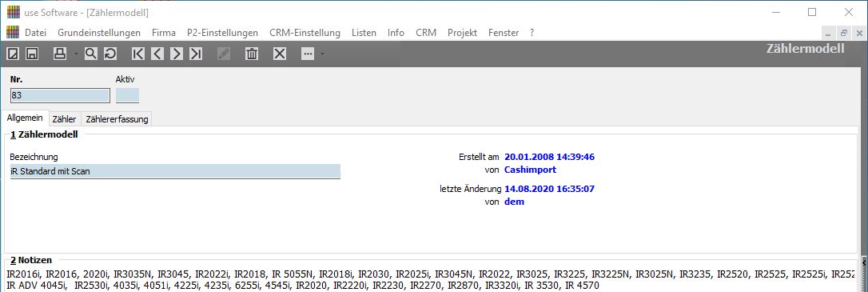Open the print options dropdown arrow

click(76, 54)
